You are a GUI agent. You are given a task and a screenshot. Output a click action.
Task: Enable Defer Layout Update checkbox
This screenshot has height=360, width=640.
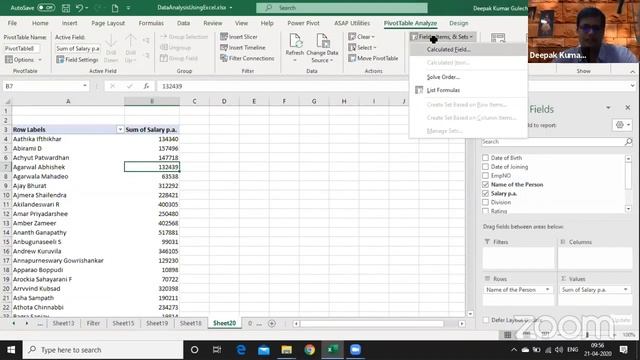pyautogui.click(x=486, y=320)
